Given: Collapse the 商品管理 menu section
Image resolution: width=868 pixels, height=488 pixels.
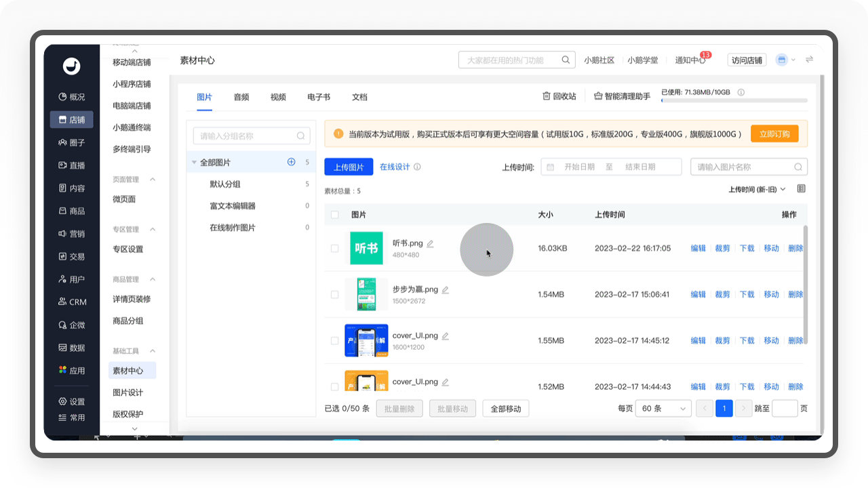Looking at the screenshot, I should (x=153, y=279).
